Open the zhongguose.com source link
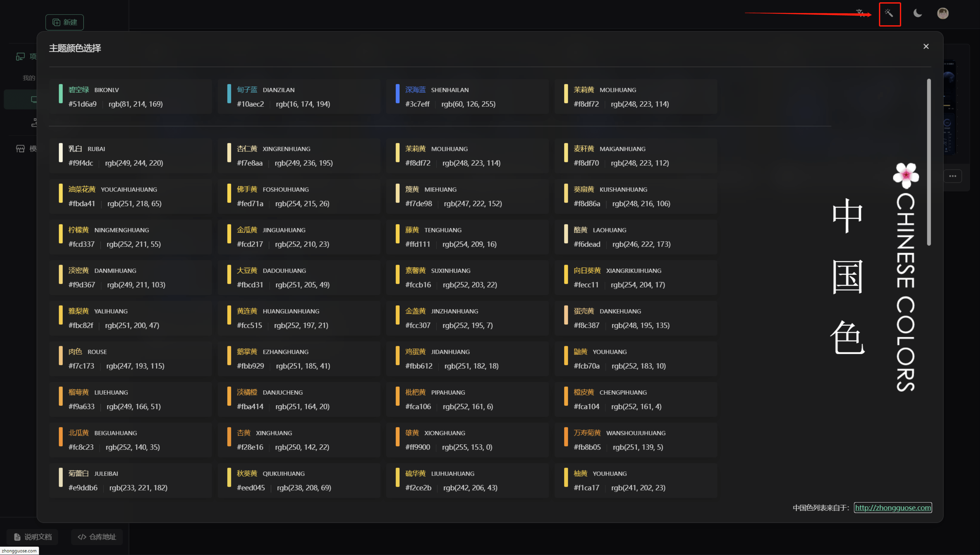The width and height of the screenshot is (980, 555). (893, 507)
